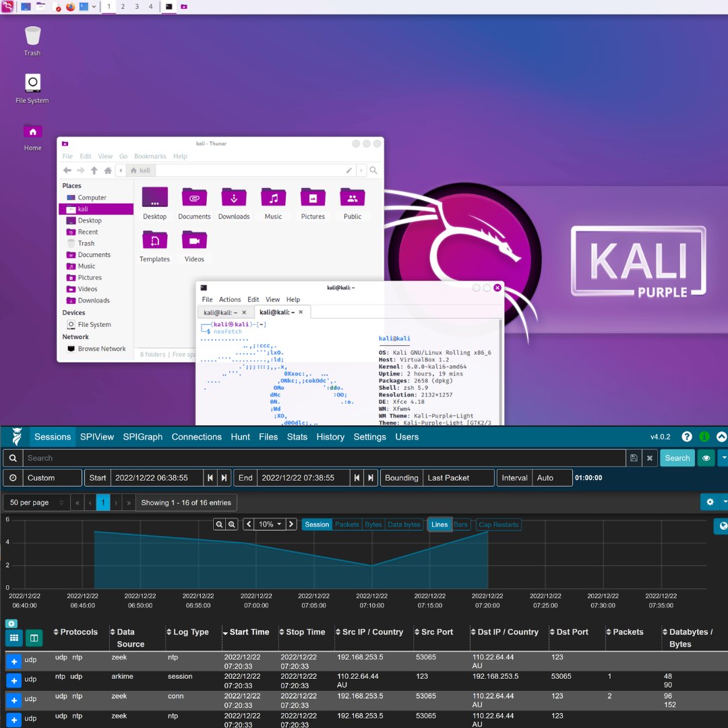Viewport: 728px width, 728px height.
Task: Open the Downloads folder in Thunar
Action: 233,204
